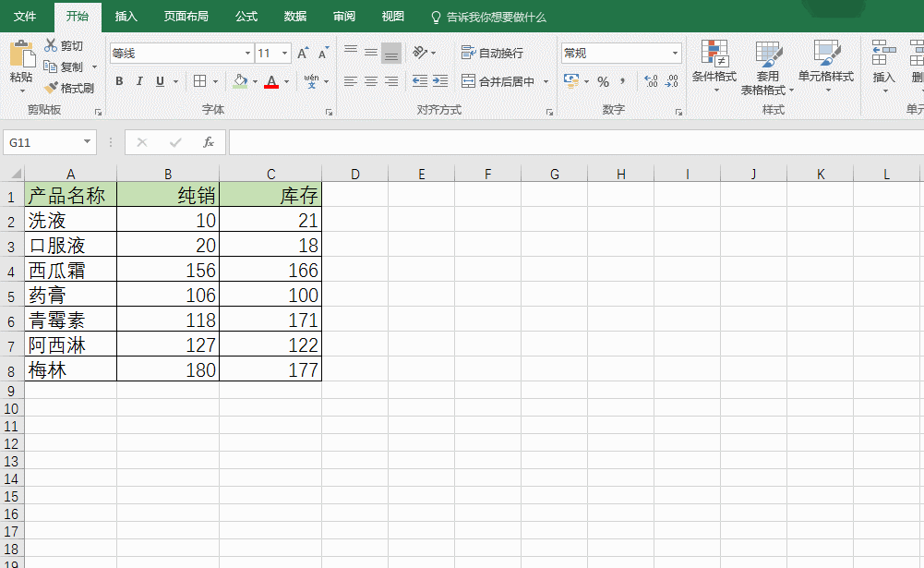The image size is (924, 568).
Task: Increase decimal places icon
Action: [x=651, y=81]
